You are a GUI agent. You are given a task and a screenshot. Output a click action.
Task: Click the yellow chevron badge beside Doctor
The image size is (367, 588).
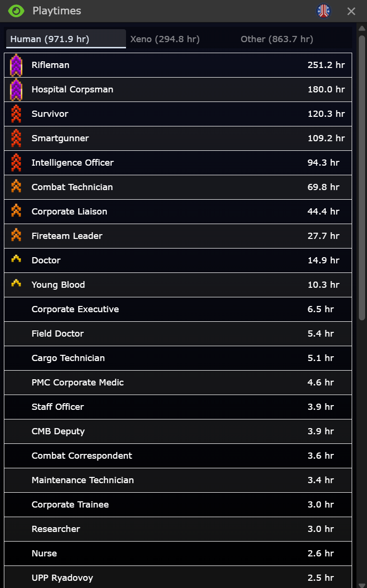[x=16, y=260]
